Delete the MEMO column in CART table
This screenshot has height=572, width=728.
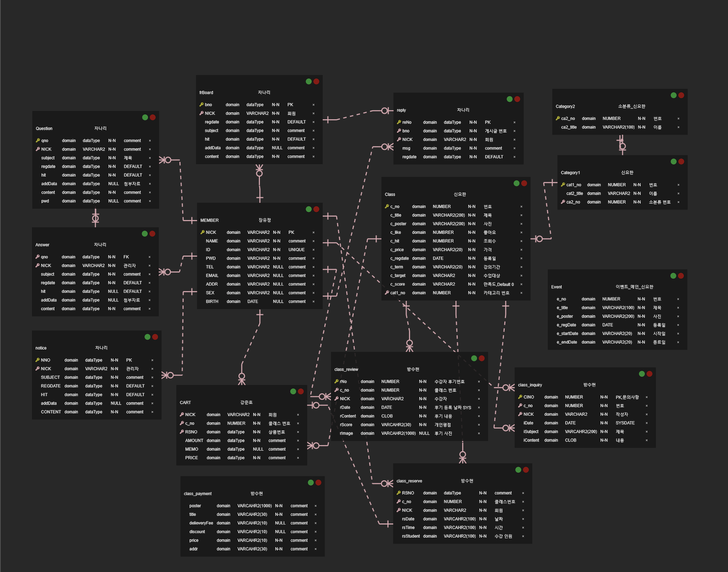pyautogui.click(x=298, y=449)
